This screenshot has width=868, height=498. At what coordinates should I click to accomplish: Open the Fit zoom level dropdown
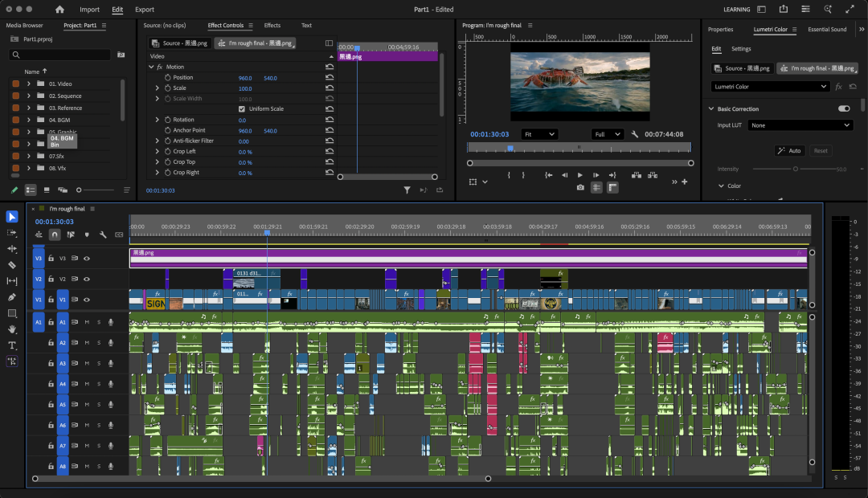[539, 134]
